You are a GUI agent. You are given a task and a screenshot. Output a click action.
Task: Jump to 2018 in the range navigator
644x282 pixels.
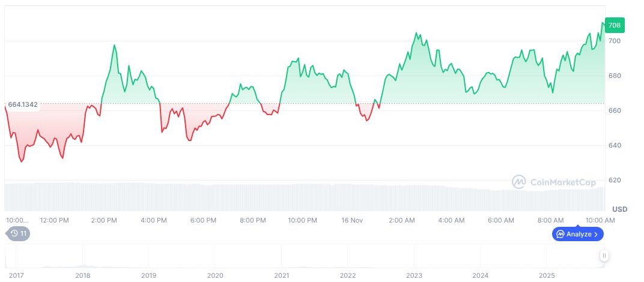click(x=83, y=275)
